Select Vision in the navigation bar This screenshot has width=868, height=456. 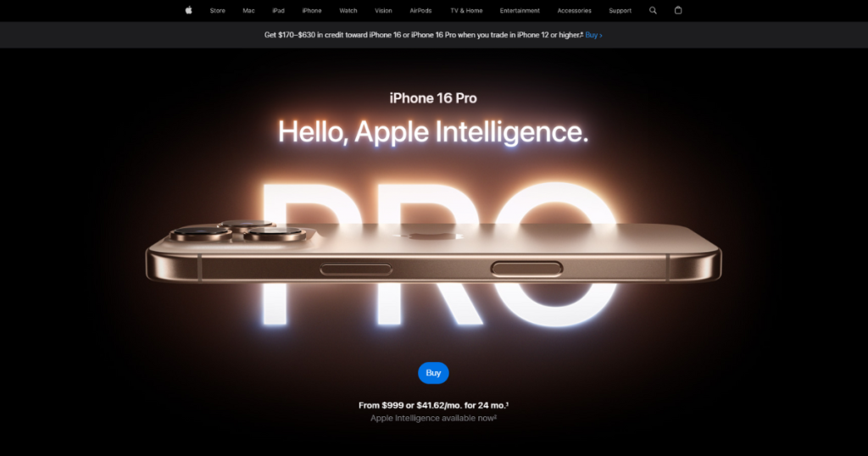383,10
